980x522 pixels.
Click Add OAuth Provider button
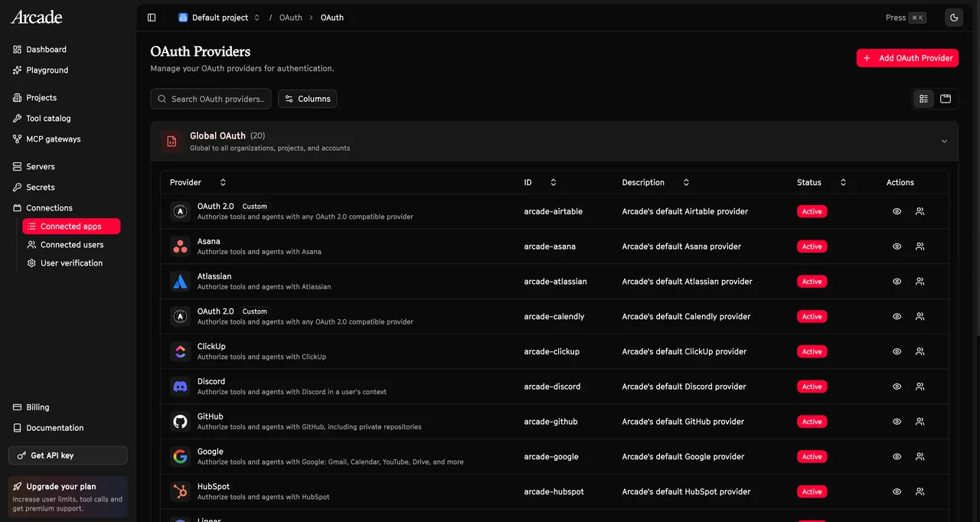pos(907,58)
